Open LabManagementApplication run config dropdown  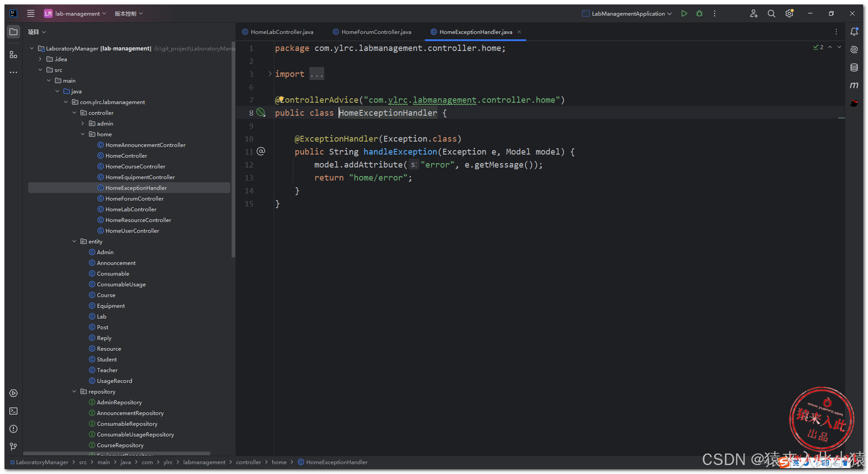[627, 13]
